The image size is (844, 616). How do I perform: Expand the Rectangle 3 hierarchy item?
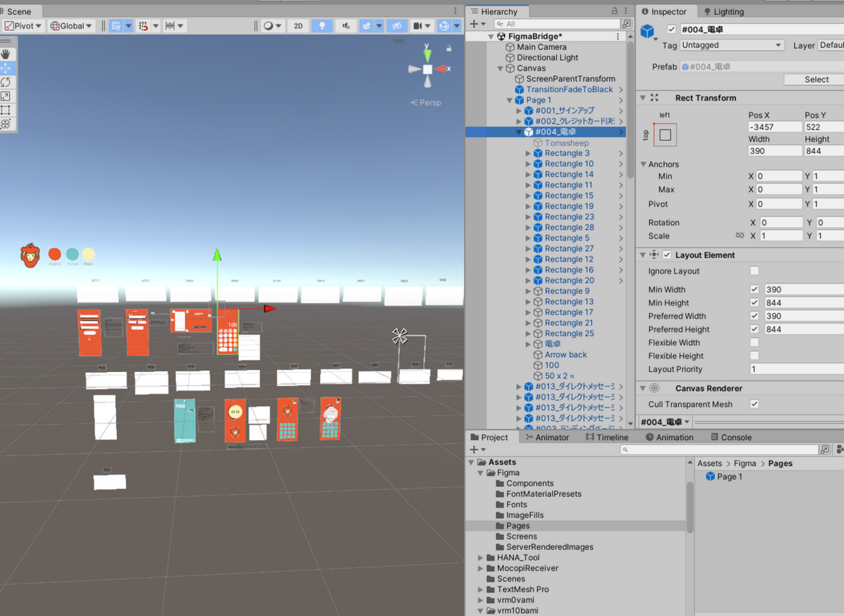[x=528, y=154]
